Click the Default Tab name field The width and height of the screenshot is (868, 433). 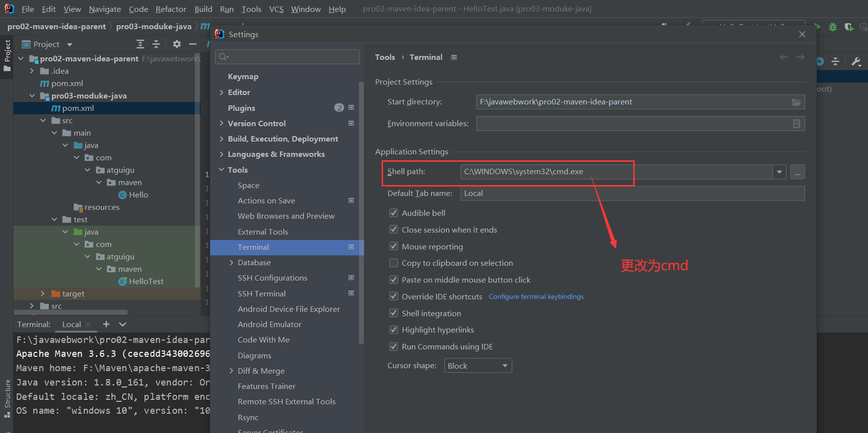pos(632,193)
